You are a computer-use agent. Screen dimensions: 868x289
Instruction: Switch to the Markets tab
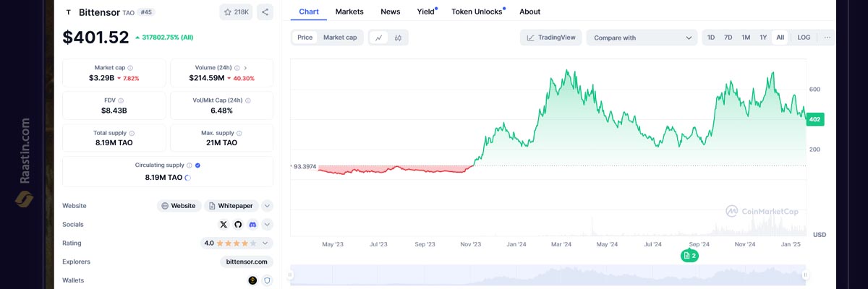point(349,12)
